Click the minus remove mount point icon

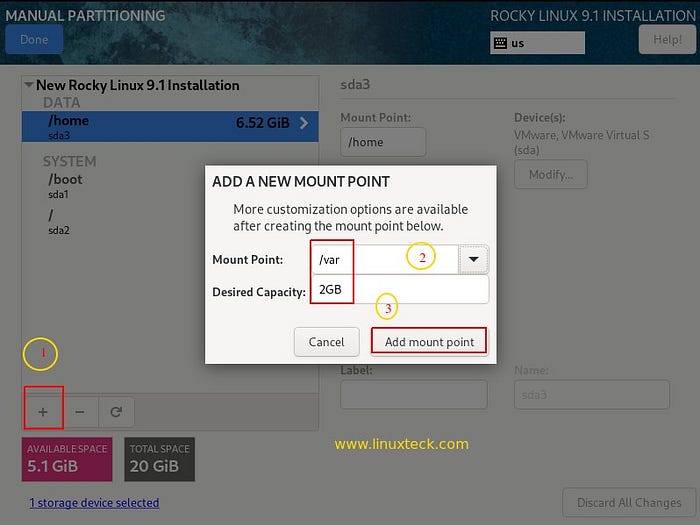(x=80, y=412)
